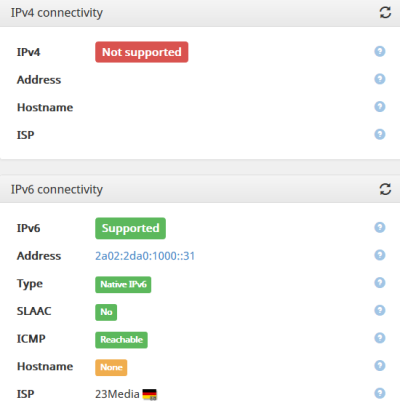The image size is (400, 411).
Task: Click the orange None hostname badge
Action: (111, 368)
